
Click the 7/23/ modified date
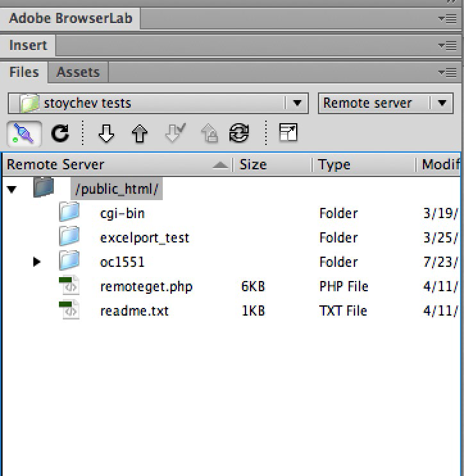pos(440,262)
